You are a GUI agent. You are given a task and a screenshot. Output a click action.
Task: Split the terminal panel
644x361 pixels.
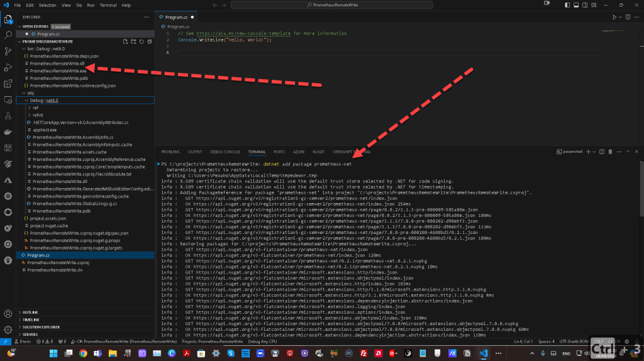[x=602, y=152]
